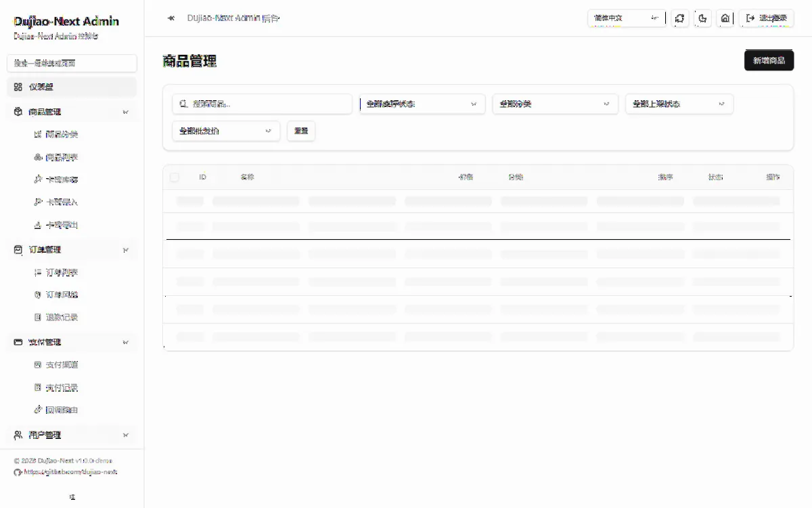
Task: Click the link icon beside 回调路由
Action: coord(38,410)
